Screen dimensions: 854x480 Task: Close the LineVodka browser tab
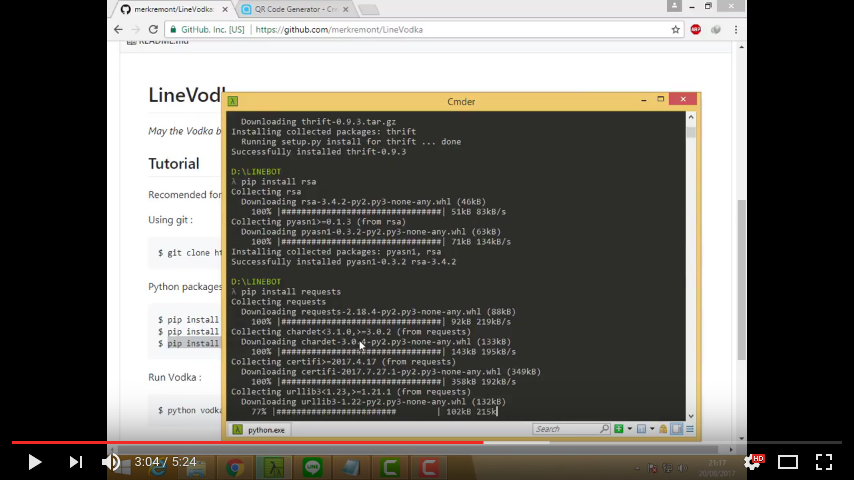coord(225,9)
